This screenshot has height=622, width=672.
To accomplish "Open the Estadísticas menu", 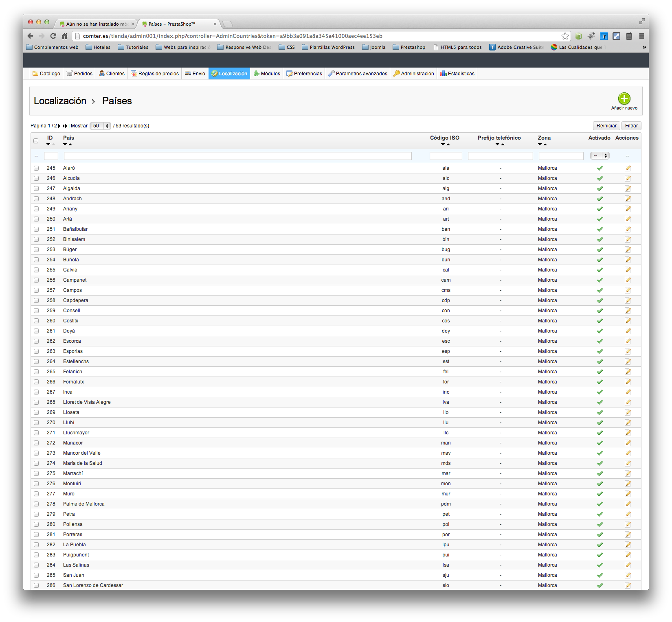I will (x=457, y=74).
